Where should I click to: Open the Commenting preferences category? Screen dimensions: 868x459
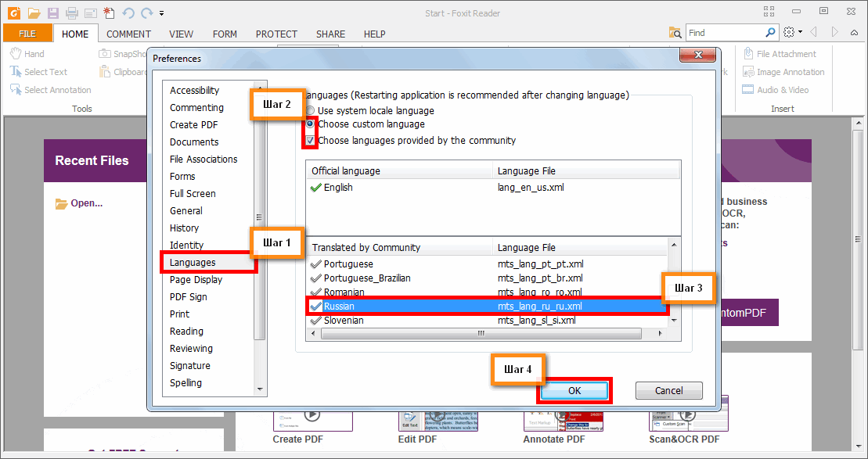(196, 107)
